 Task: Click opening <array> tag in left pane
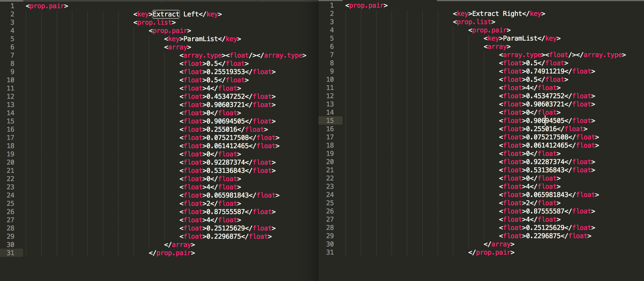click(x=178, y=47)
